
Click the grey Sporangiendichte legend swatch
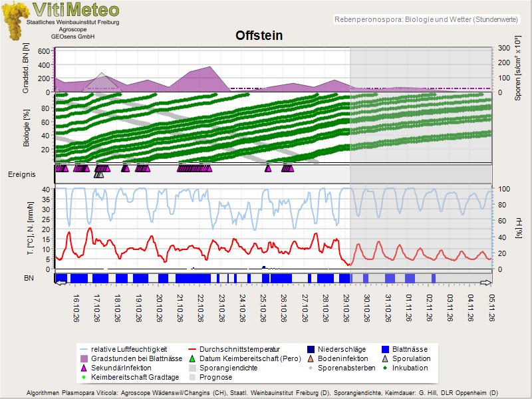[x=192, y=368]
